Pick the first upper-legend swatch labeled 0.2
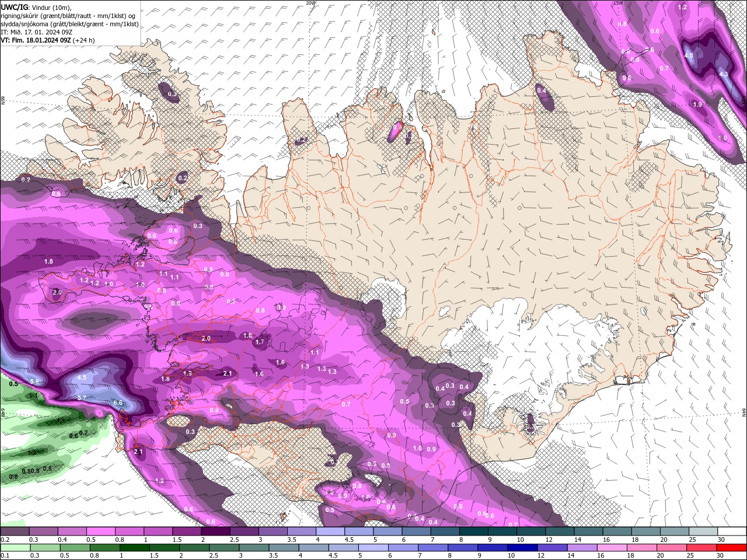Viewport: 747px width, 560px height. (15, 531)
